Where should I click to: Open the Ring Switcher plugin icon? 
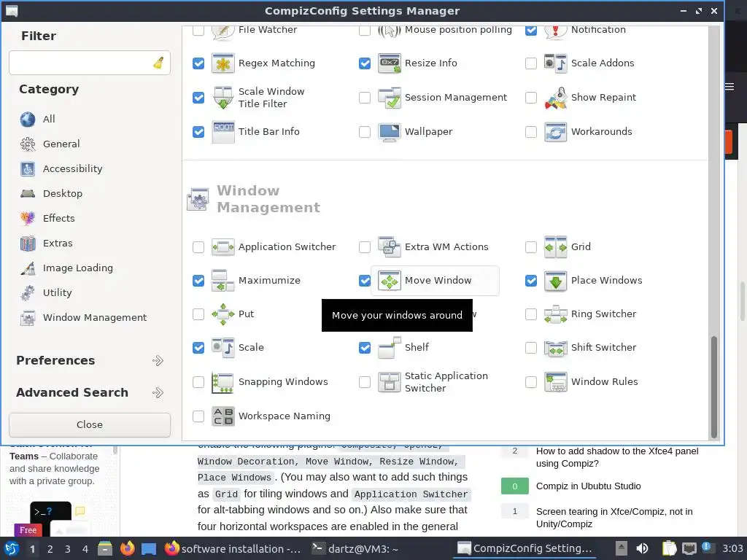click(x=555, y=314)
